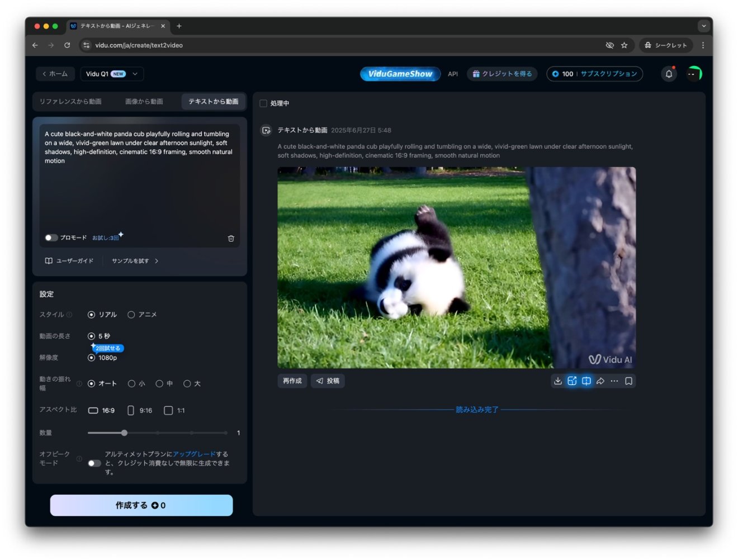This screenshot has height=560, width=738.
Task: Click the upscale icon under the video
Action: 572,381
